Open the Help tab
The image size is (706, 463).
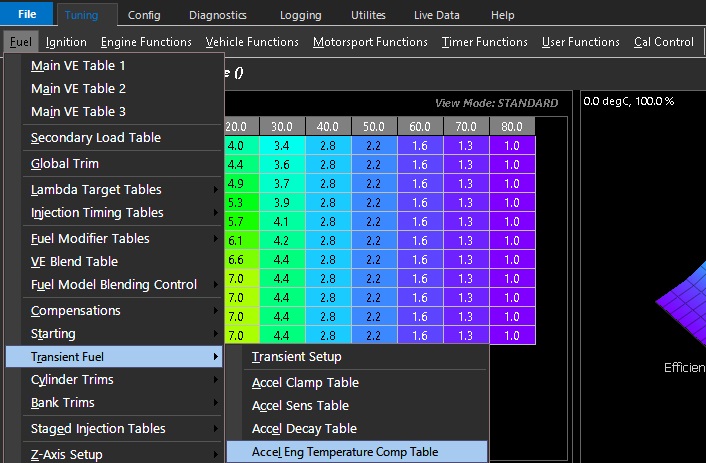pyautogui.click(x=502, y=15)
